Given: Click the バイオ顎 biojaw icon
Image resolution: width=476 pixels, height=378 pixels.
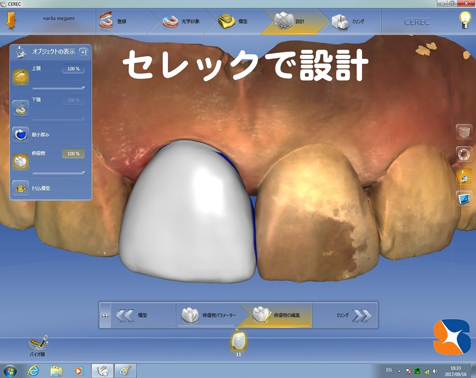Looking at the screenshot, I should (x=38, y=346).
